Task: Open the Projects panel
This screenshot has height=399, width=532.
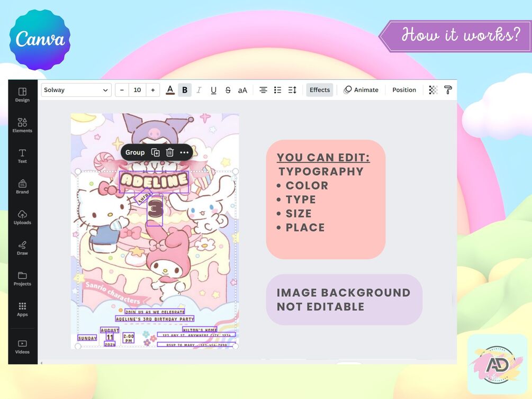Action: (22, 278)
